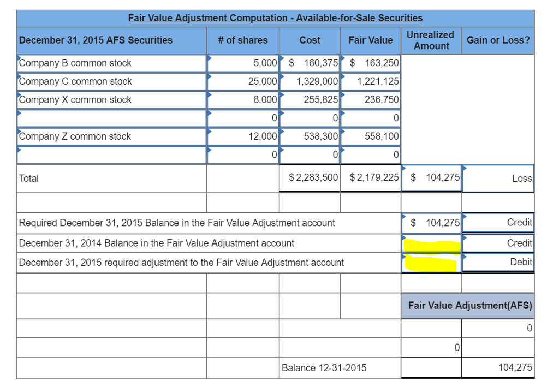
Task: Click the Cost column header
Action: (x=310, y=40)
